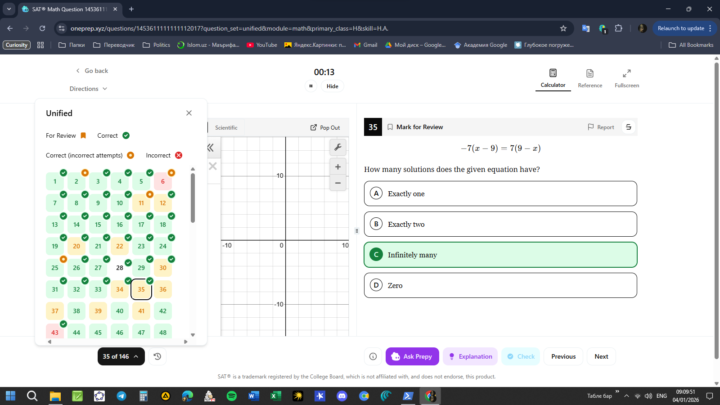
Task: Jump to question 1
Action: (55, 181)
